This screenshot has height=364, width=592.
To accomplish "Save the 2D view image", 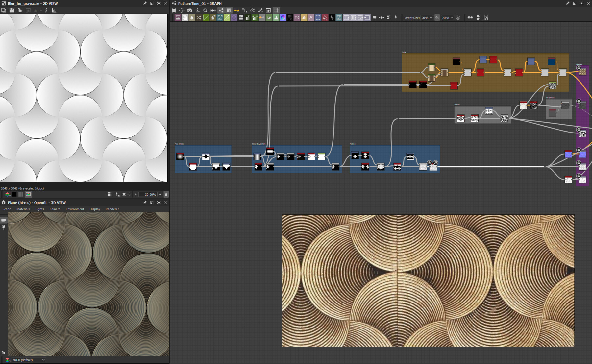I will coord(12,11).
